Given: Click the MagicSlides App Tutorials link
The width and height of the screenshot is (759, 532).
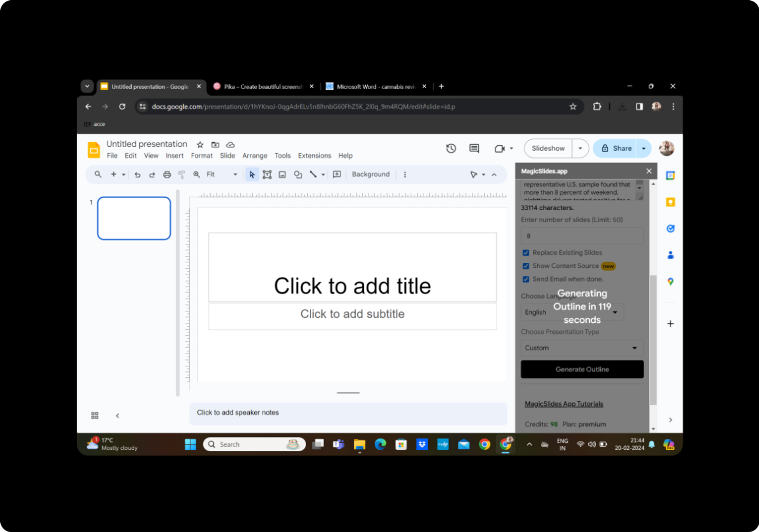Looking at the screenshot, I should tap(564, 403).
